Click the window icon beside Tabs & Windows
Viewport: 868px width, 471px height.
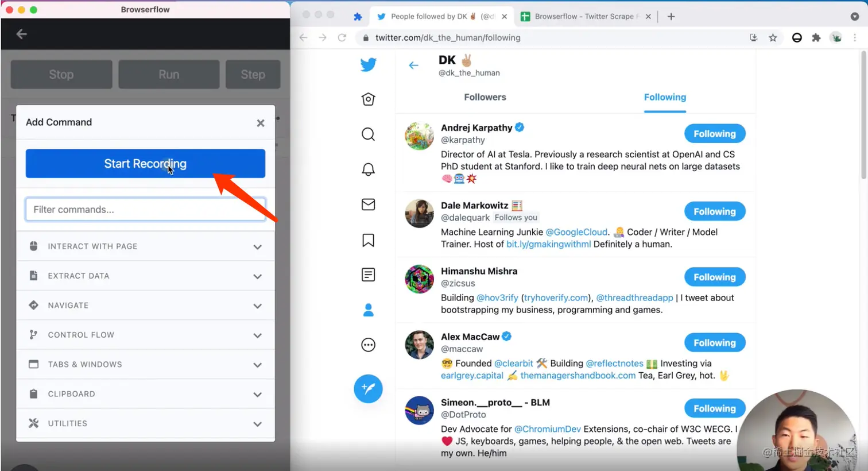[34, 364]
